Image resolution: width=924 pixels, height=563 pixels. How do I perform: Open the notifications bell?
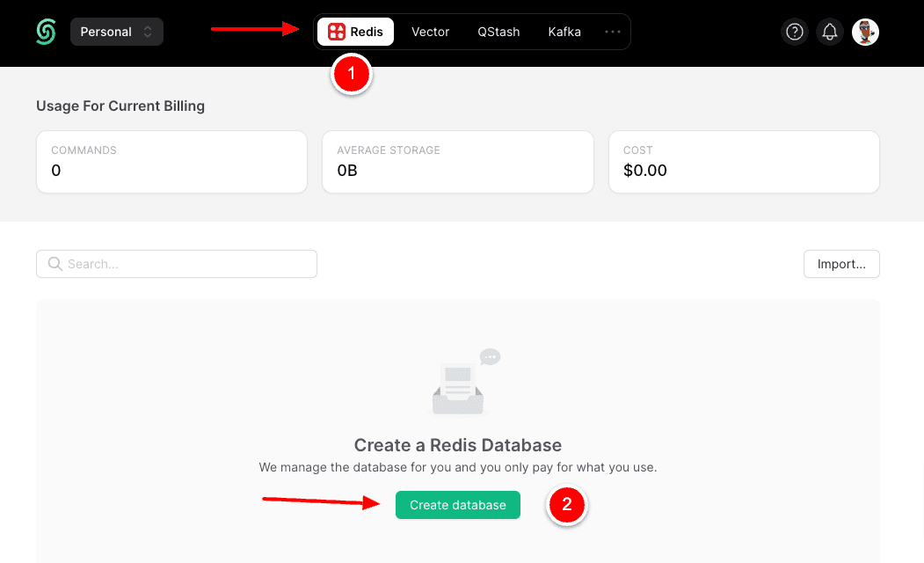pos(829,32)
